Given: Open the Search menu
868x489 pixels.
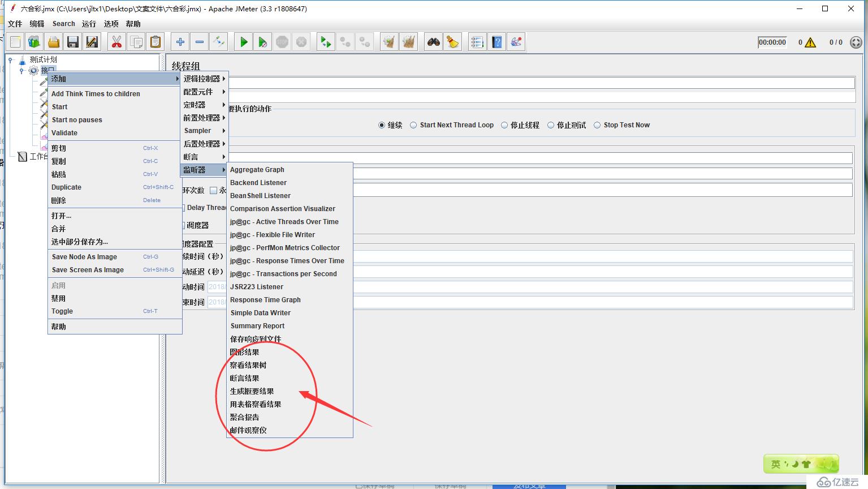Looking at the screenshot, I should [x=64, y=24].
